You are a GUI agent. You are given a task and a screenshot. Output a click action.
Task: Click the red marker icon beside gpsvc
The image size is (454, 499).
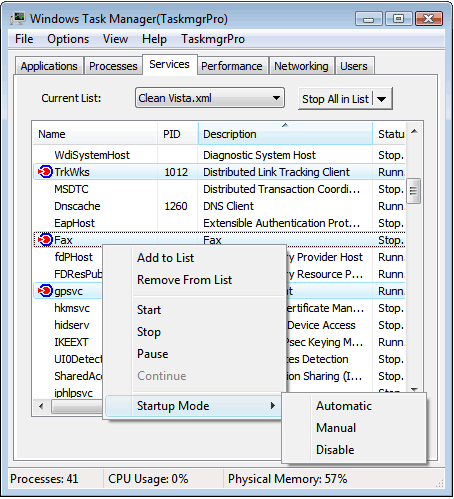[45, 291]
